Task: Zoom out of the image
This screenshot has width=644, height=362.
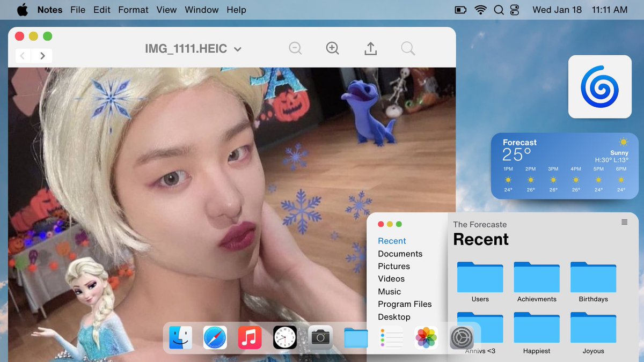Action: click(295, 48)
